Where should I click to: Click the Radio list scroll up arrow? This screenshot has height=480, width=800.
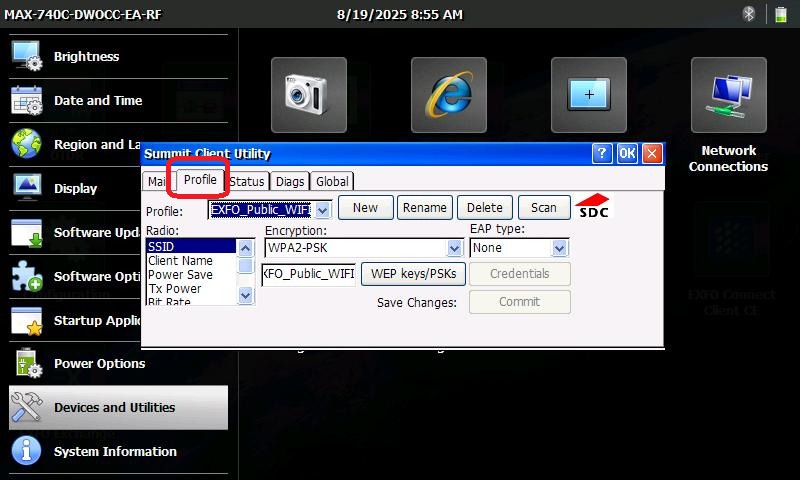pos(245,248)
